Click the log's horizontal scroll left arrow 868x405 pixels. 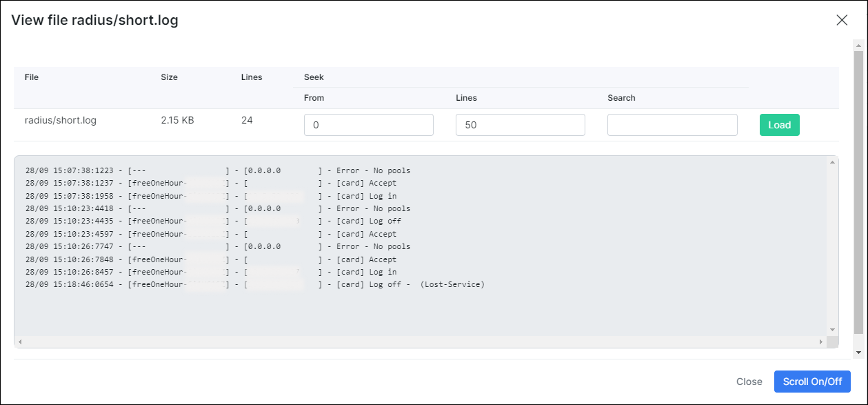tap(21, 342)
